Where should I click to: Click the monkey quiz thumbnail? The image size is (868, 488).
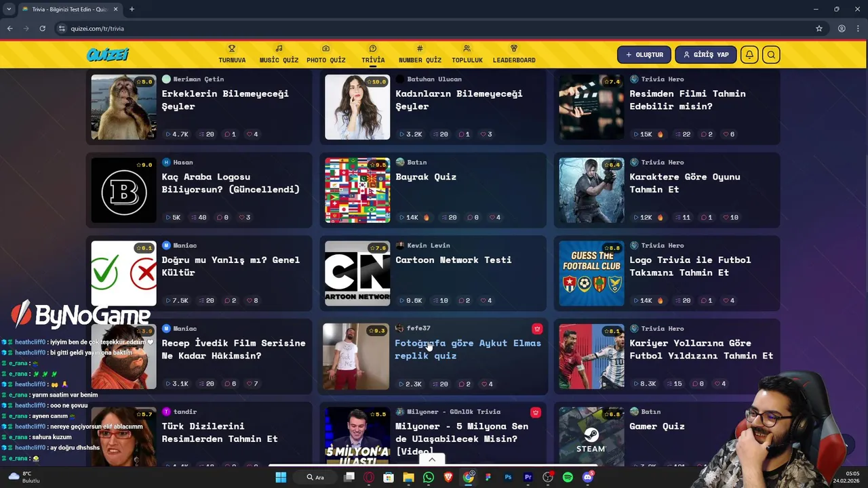(x=123, y=107)
